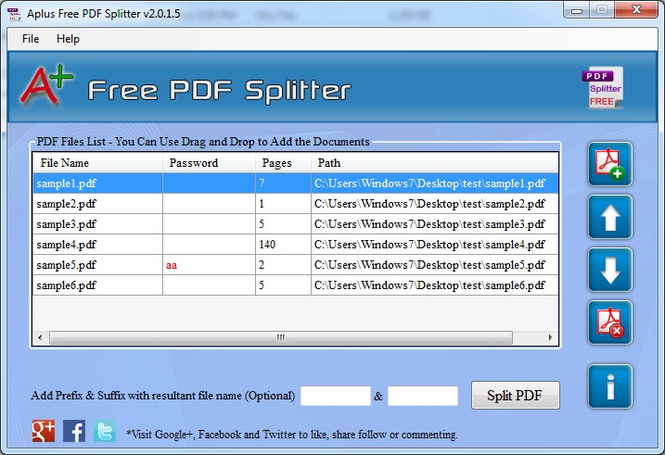Open the Facebook social icon
This screenshot has height=455, width=665.
click(x=74, y=431)
